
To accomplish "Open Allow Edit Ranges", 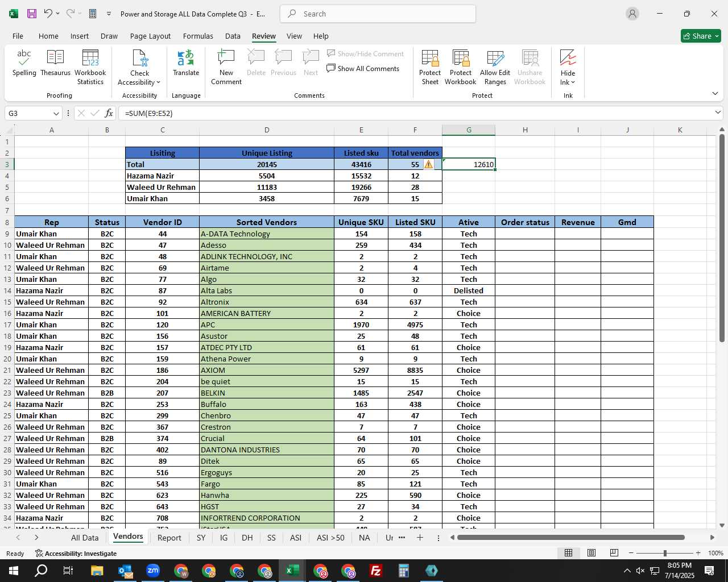I will (495, 68).
